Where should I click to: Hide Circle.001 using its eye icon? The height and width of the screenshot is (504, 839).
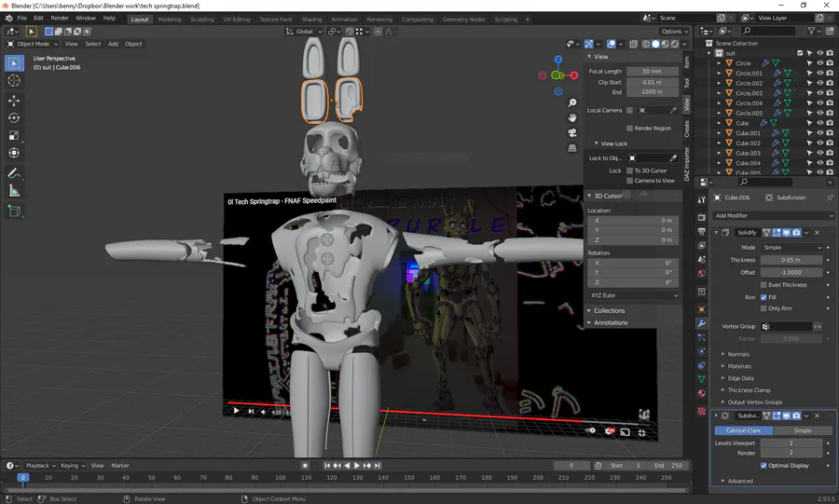[x=819, y=73]
